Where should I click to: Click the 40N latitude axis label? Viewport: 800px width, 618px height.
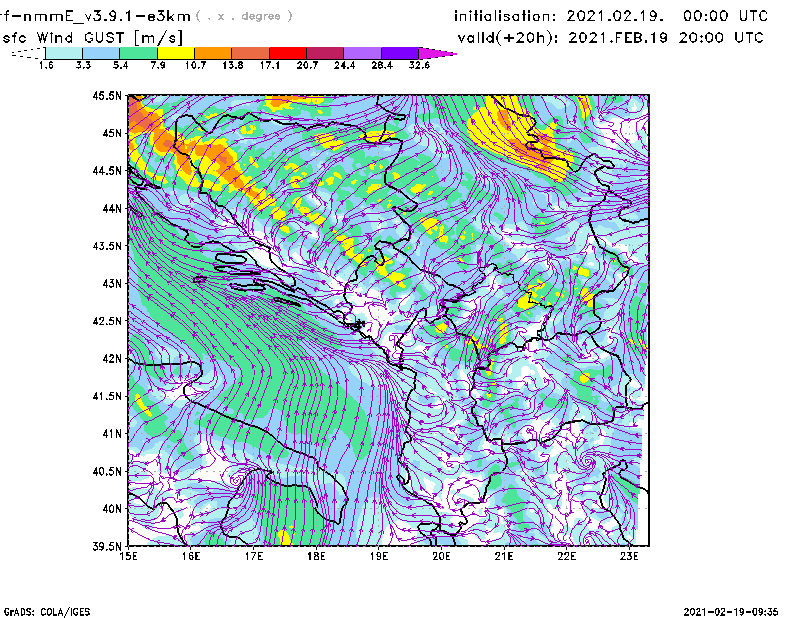click(112, 509)
